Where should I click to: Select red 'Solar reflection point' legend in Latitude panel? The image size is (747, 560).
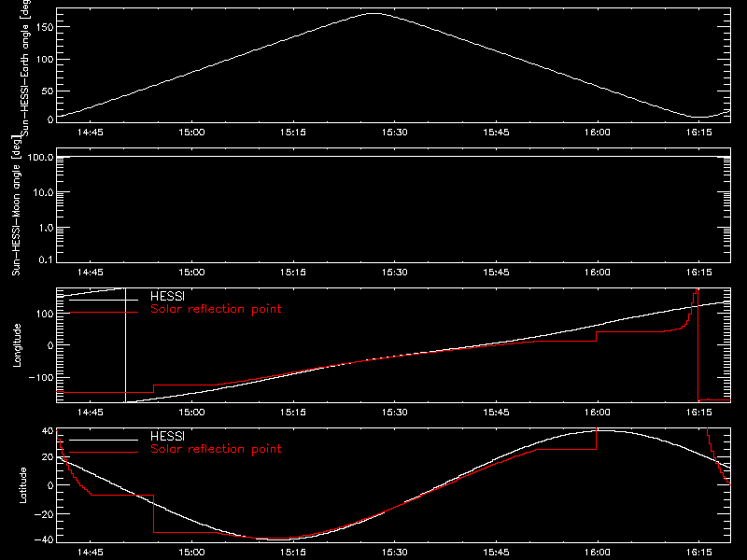216,449
